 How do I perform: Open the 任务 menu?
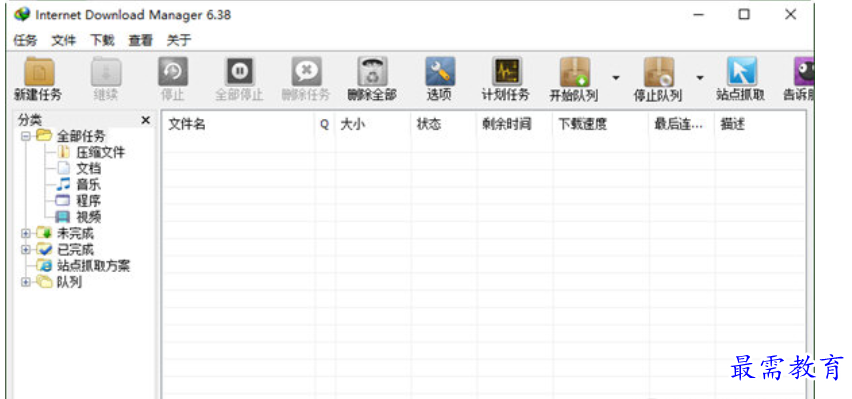coord(25,40)
